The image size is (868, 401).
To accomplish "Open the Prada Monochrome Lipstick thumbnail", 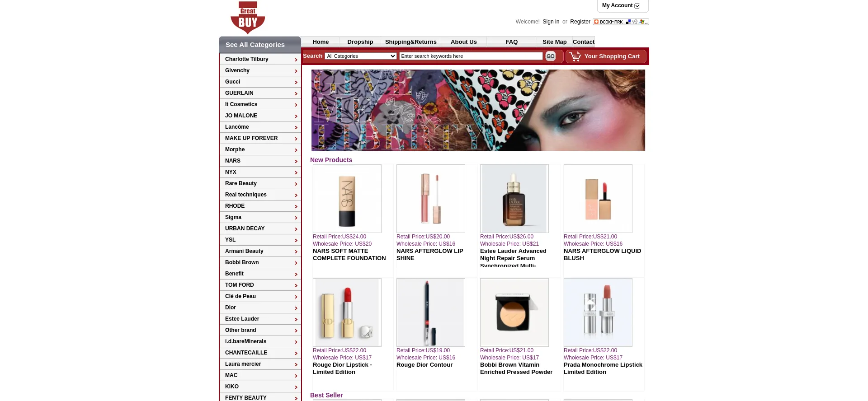I will [598, 312].
